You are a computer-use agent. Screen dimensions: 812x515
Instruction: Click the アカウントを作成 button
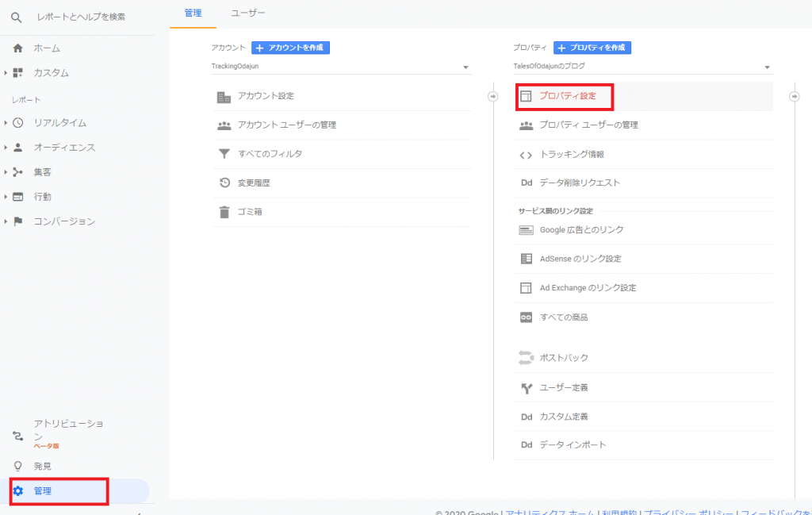click(x=290, y=48)
